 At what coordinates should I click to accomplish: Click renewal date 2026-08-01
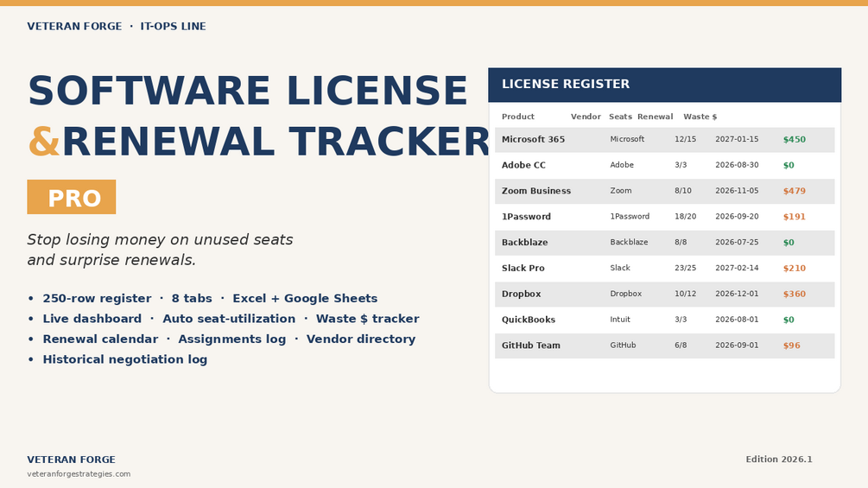pyautogui.click(x=737, y=320)
